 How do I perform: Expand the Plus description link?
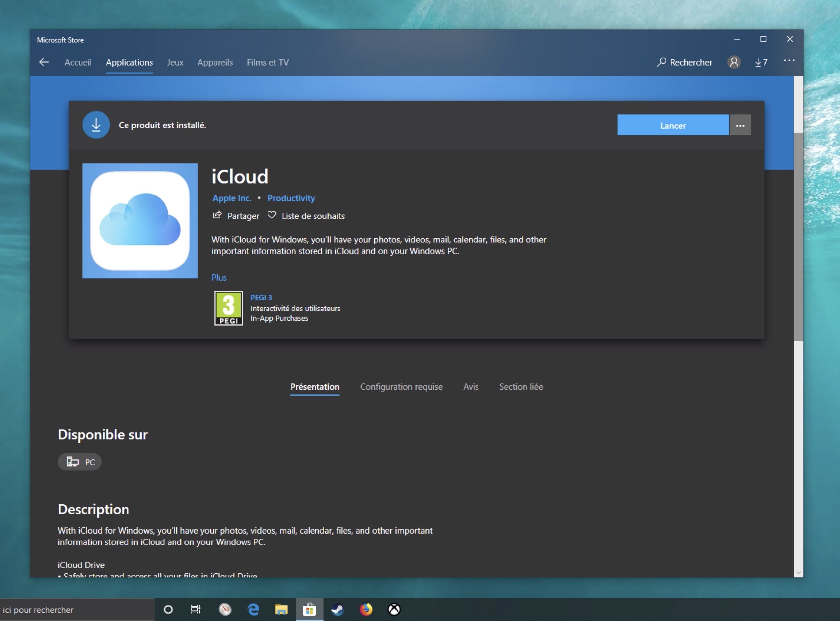[219, 277]
